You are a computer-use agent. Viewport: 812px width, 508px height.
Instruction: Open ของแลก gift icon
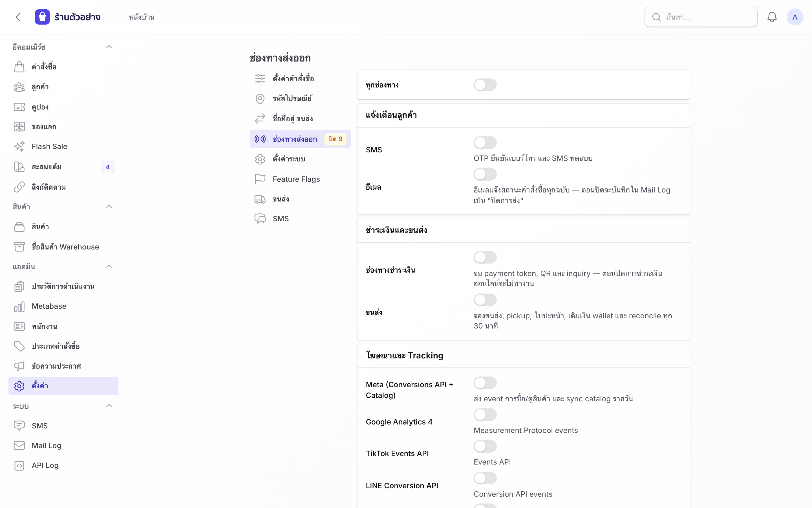19,127
